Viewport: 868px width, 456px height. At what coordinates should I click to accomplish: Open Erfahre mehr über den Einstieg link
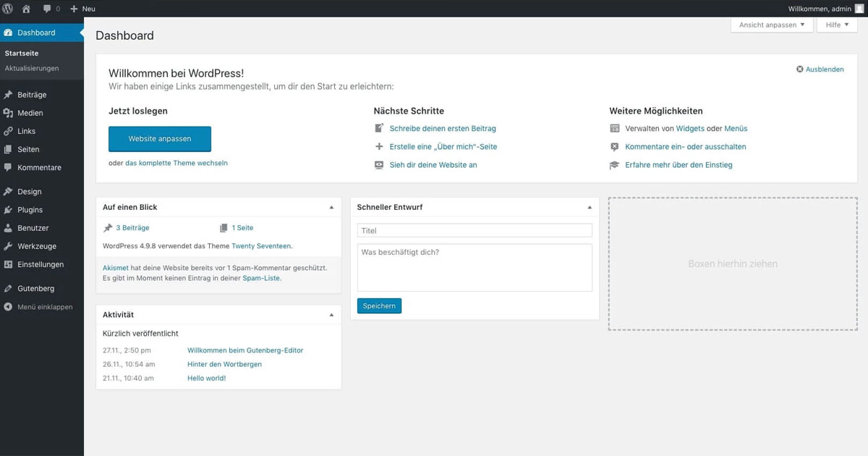point(679,164)
